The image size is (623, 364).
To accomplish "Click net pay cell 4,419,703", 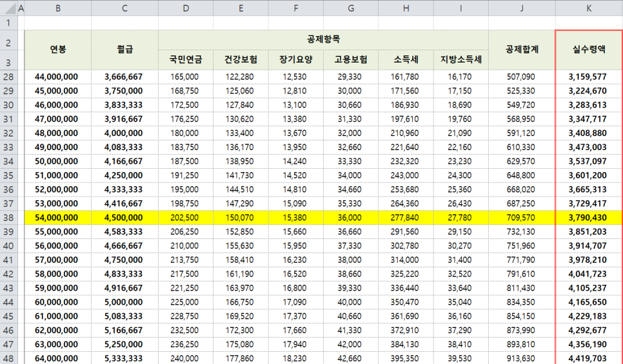I will (x=589, y=358).
